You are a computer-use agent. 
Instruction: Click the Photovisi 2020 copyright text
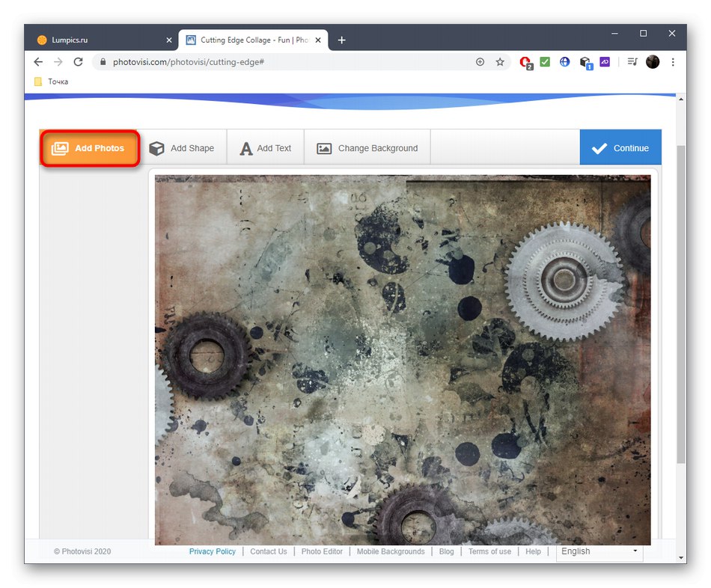82,551
